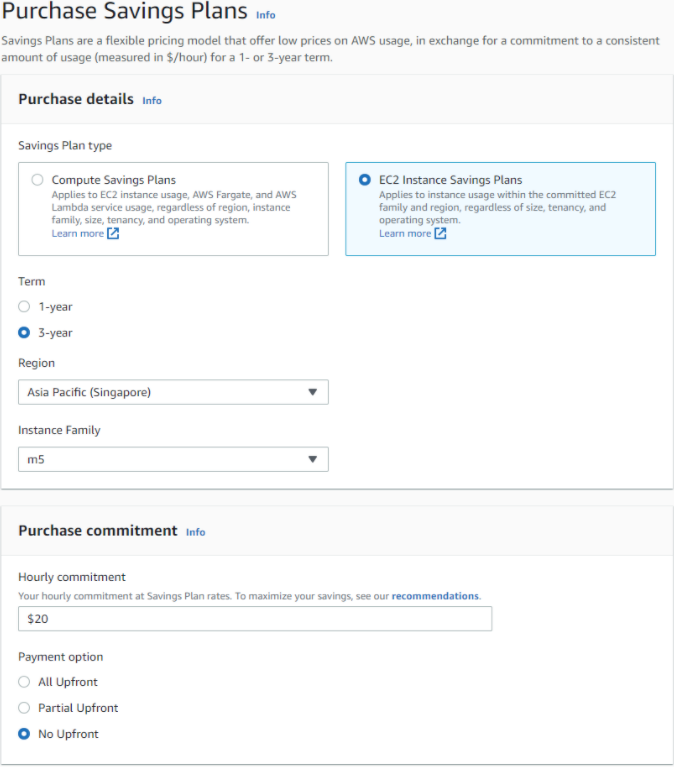Select EC2 Instance Savings Plans radio option
The height and width of the screenshot is (767, 674).
pyautogui.click(x=364, y=180)
